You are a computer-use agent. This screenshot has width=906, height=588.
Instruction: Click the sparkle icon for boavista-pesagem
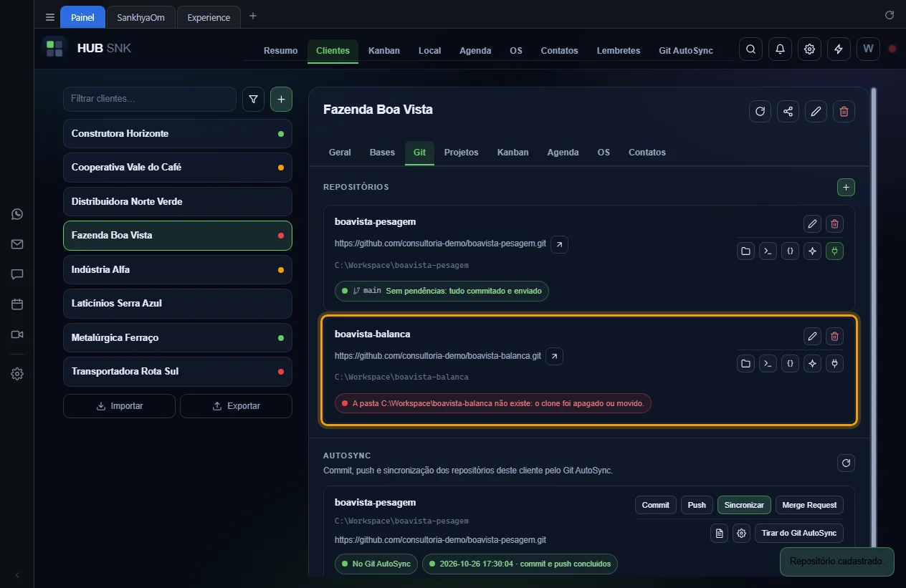point(812,251)
